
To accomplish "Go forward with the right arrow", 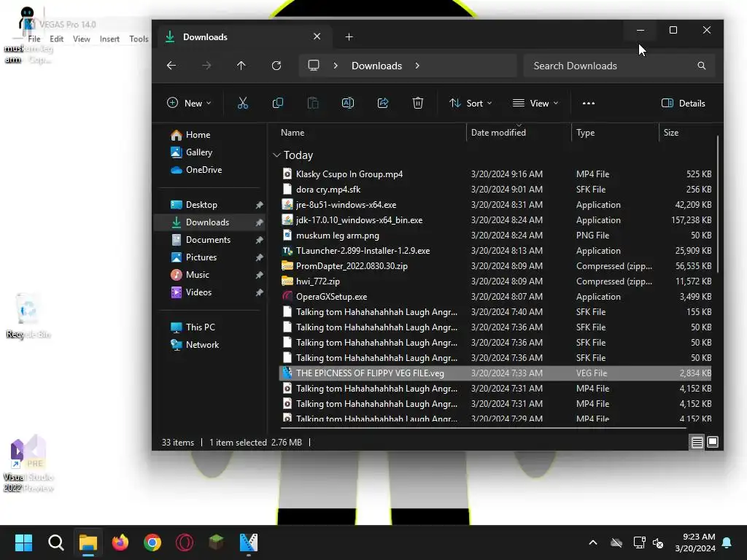I will [x=206, y=66].
